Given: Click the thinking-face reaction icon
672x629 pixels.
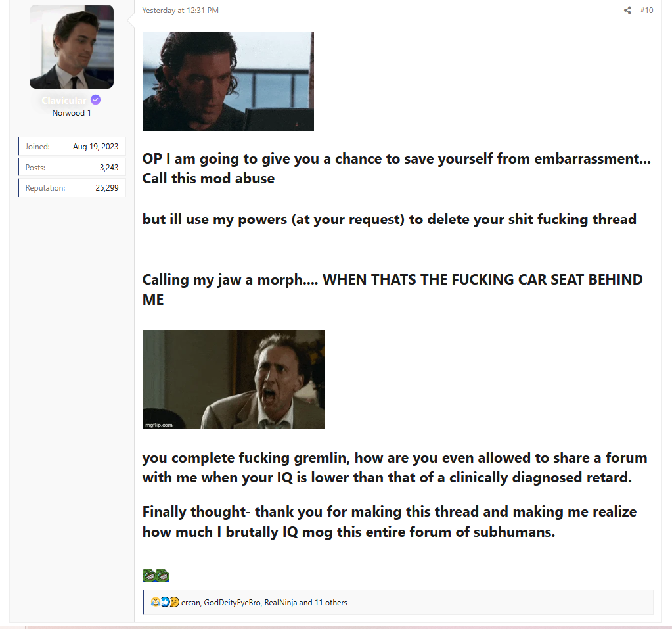Looking at the screenshot, I should [174, 602].
